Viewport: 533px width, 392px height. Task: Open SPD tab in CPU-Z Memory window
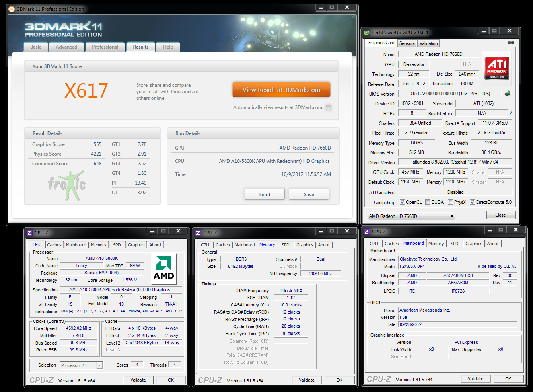click(x=286, y=245)
